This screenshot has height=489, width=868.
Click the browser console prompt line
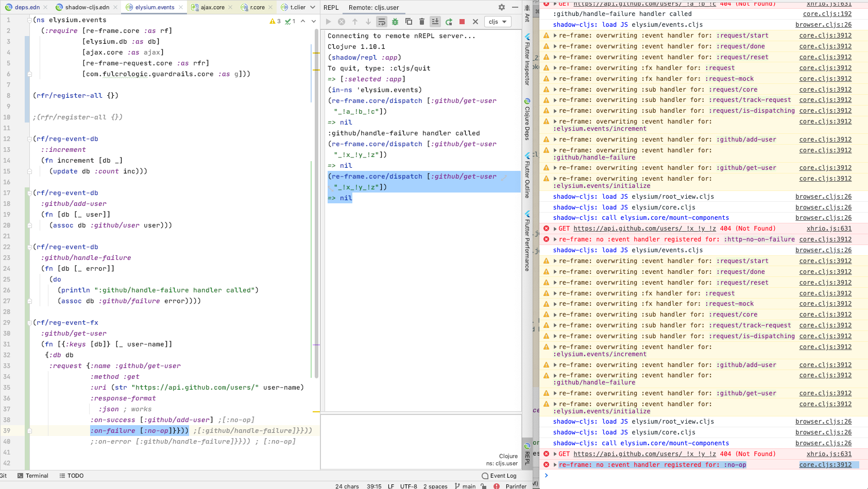click(704, 476)
